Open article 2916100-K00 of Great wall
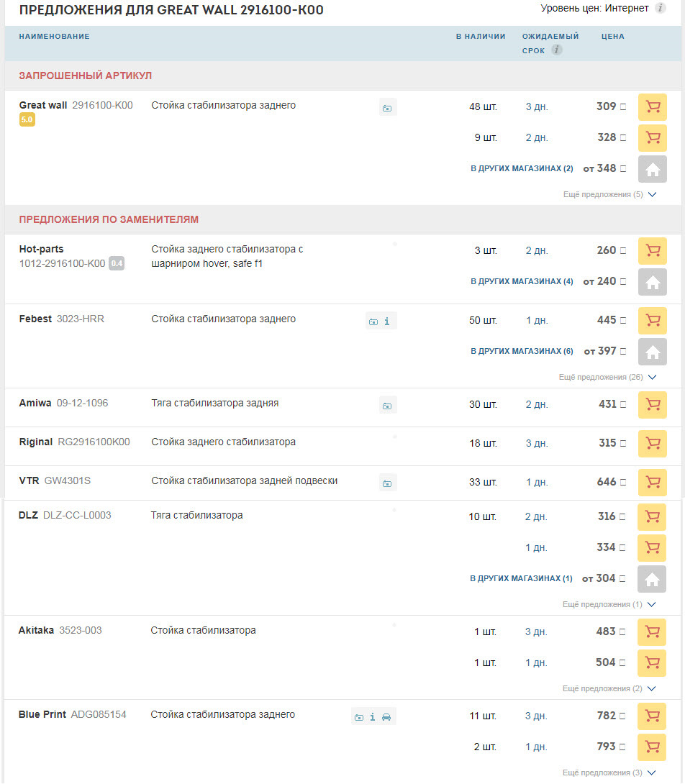 (103, 106)
